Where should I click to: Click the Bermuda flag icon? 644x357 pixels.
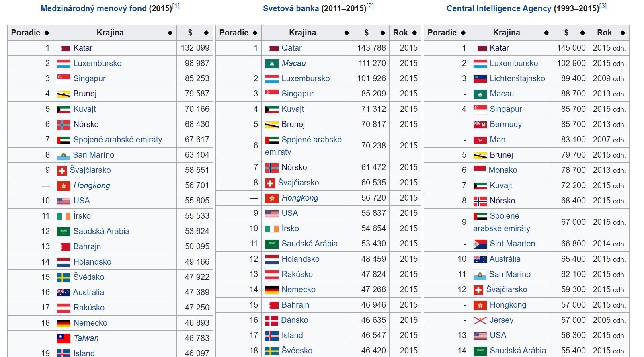point(480,125)
